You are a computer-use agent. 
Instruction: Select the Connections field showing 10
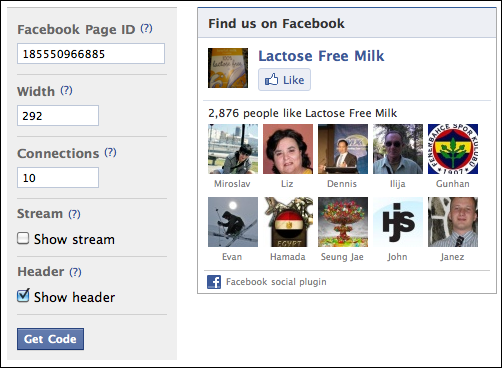(x=58, y=178)
